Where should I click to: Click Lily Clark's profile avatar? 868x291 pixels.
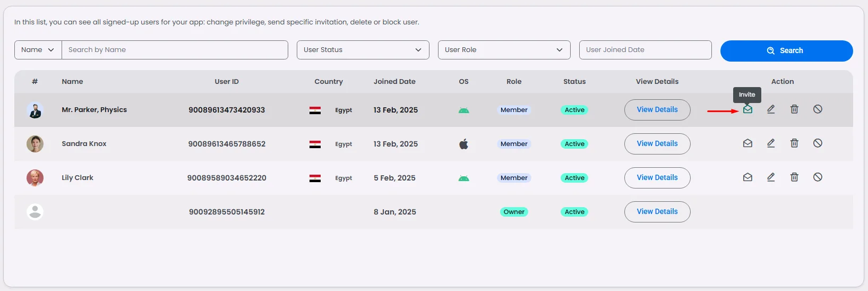[35, 178]
